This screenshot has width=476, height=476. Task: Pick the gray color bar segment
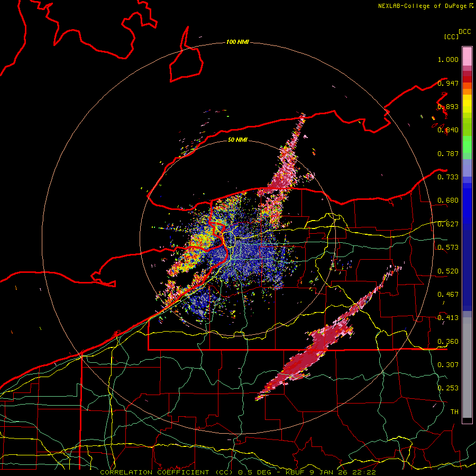point(467,368)
